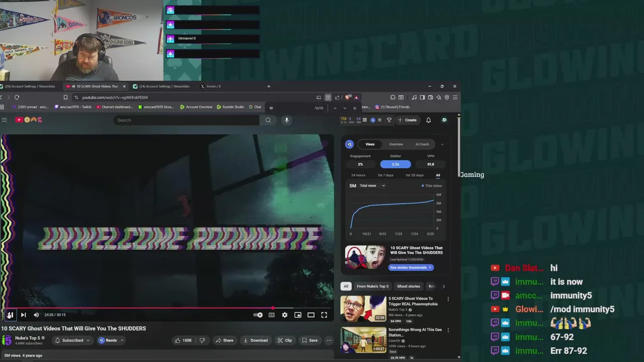This screenshot has height=362, width=644.
Task: Mute the YouTube player volume
Action: 36,315
